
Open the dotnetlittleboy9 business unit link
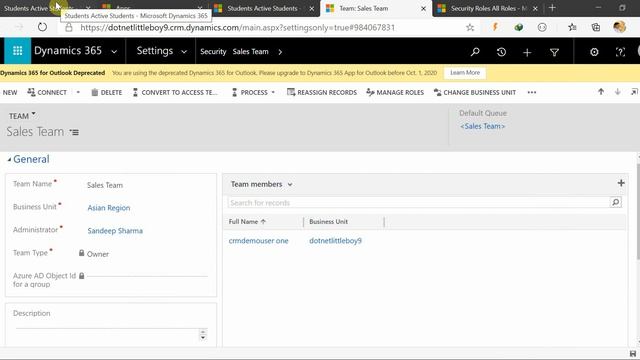[335, 241]
